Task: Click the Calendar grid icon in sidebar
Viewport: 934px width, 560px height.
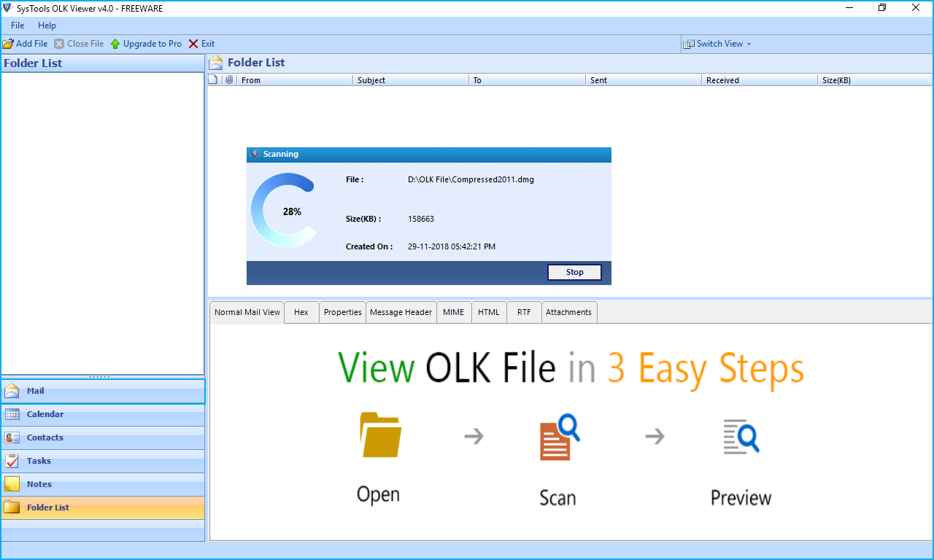Action: pyautogui.click(x=12, y=414)
